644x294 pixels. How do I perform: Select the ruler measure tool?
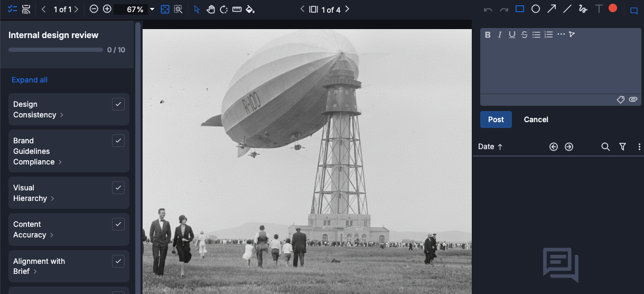tap(237, 10)
